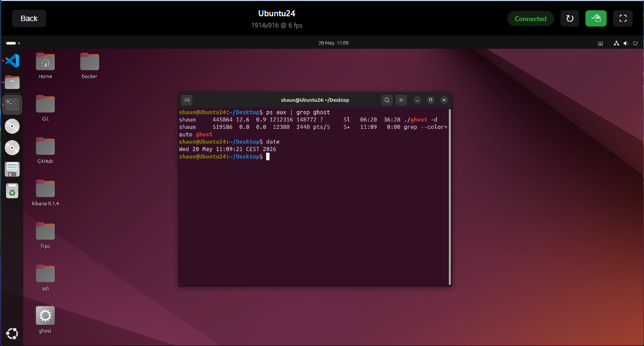Go back with the Back button

(x=29, y=18)
